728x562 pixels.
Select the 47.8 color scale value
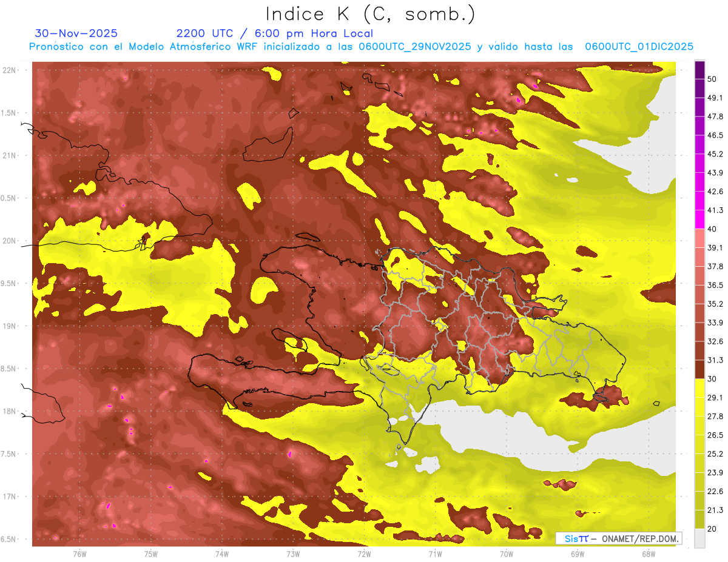click(715, 116)
